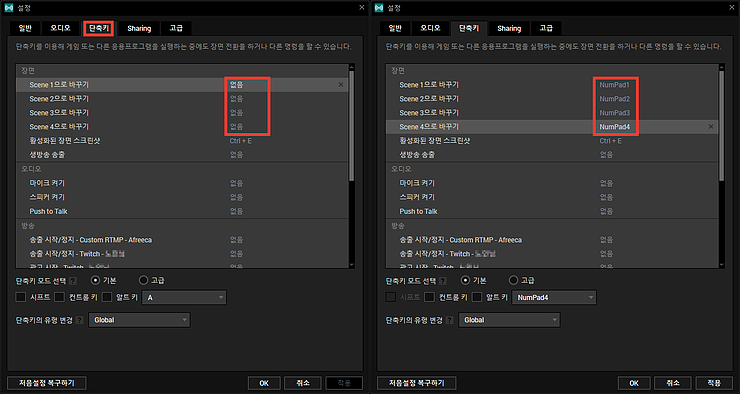Hotkey list scroll-down arrow, left window
Screen dimensions: 740x394
click(351, 265)
